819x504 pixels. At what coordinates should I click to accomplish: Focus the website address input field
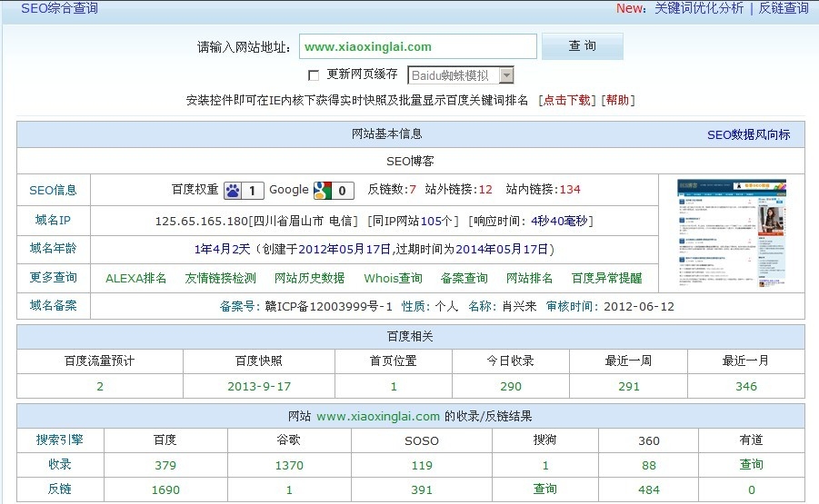tap(418, 46)
